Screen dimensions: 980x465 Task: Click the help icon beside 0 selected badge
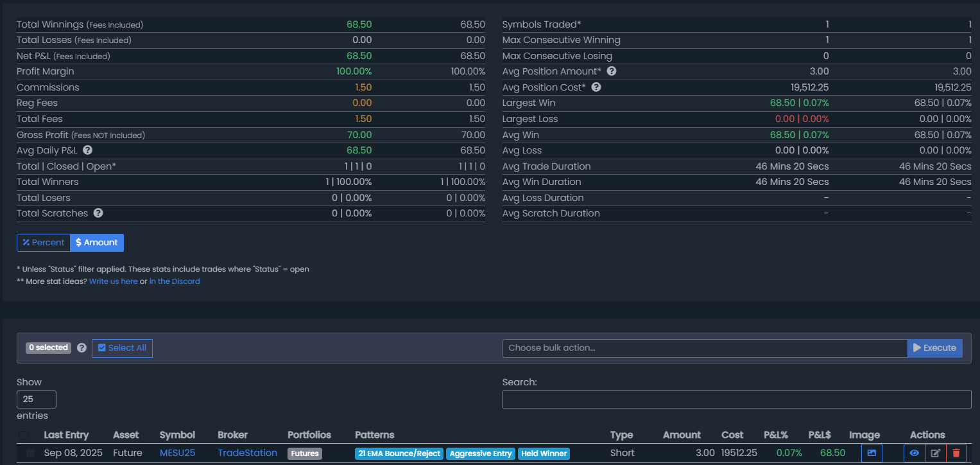click(82, 348)
